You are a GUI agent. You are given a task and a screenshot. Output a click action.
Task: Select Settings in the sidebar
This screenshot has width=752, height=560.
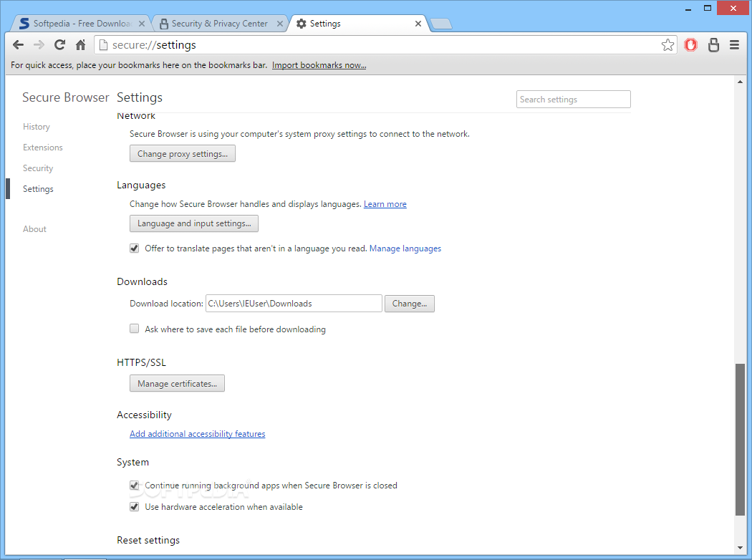click(38, 189)
